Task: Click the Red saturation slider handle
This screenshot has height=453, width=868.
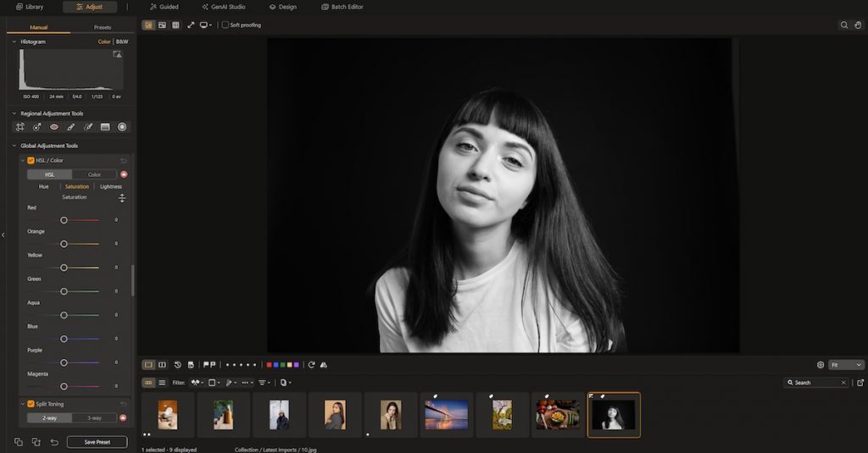Action: pos(64,220)
